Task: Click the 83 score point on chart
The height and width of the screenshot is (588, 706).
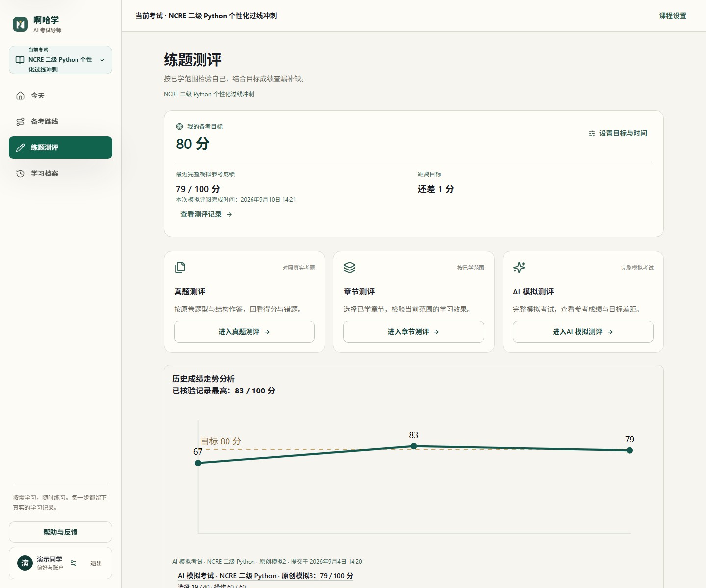Action: 414,446
